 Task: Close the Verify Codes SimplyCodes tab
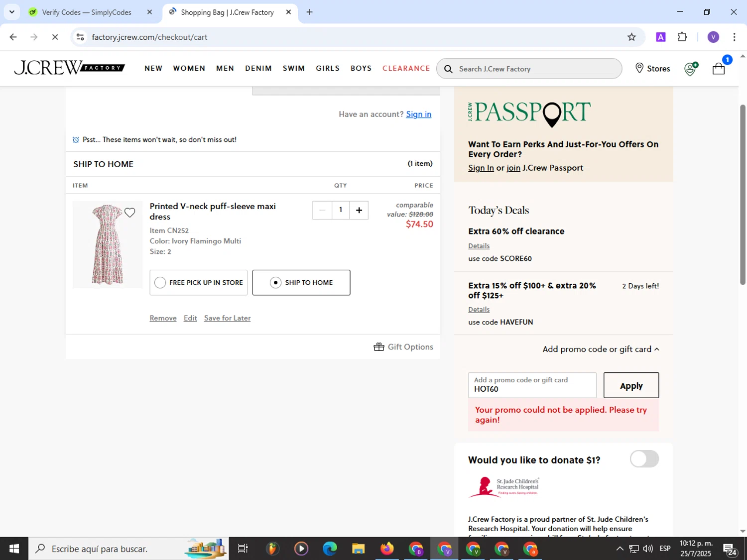click(x=149, y=12)
